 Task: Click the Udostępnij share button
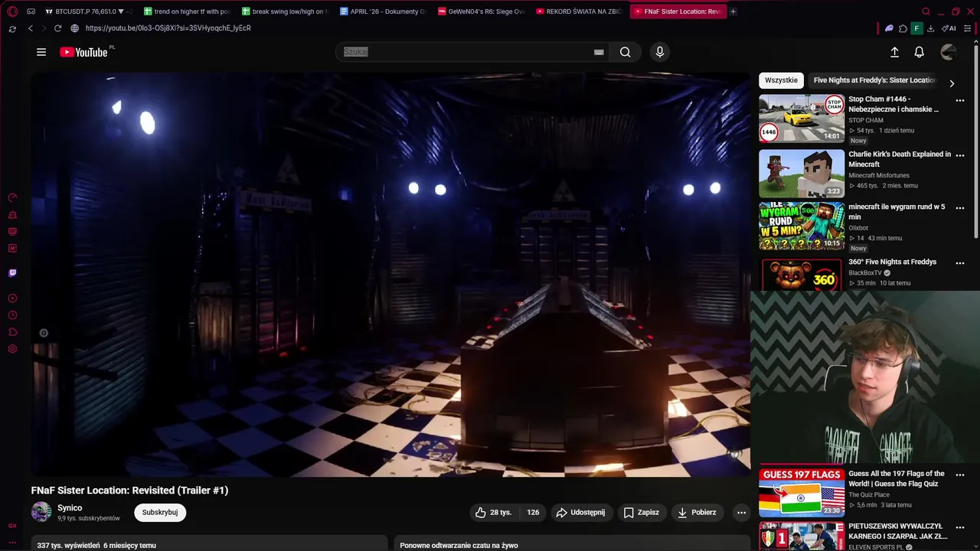pos(580,513)
